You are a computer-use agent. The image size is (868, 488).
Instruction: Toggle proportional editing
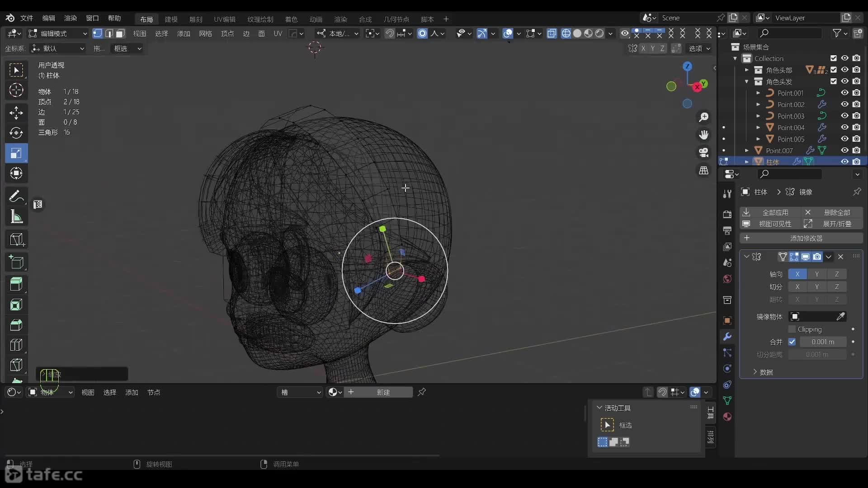pyautogui.click(x=422, y=33)
